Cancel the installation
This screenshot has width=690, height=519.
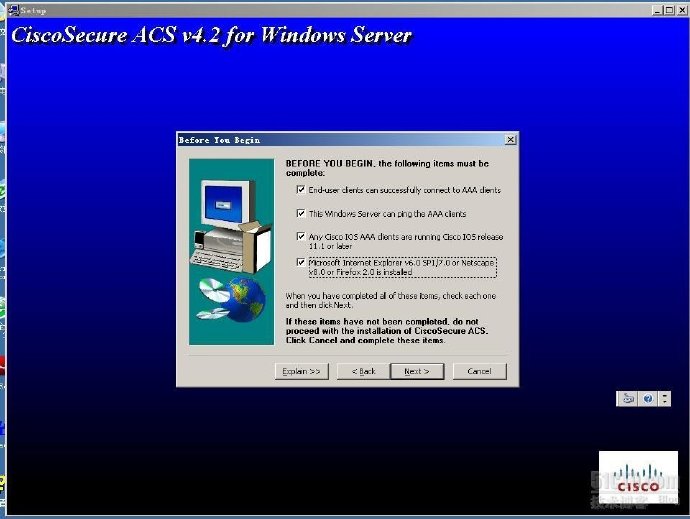[x=480, y=371]
